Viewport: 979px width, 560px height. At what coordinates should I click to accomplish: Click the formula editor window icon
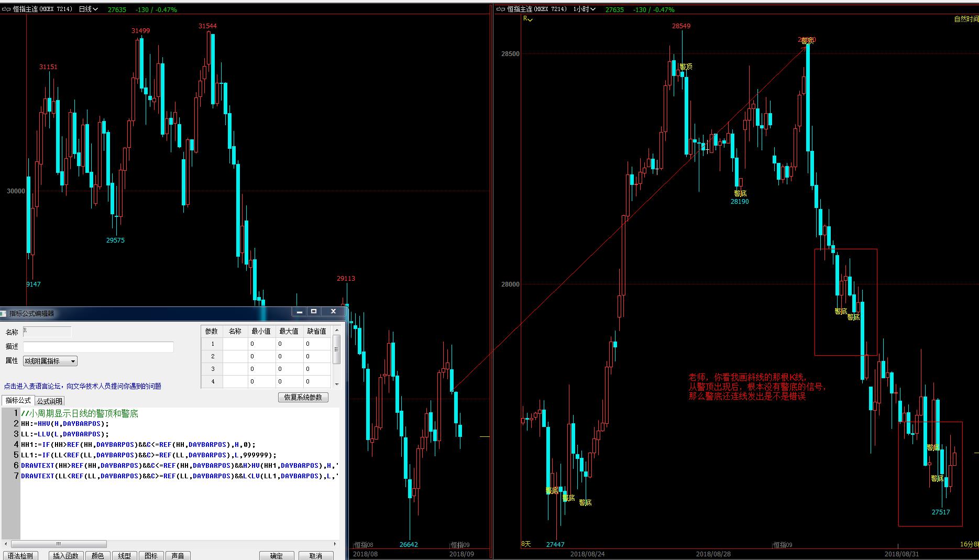pyautogui.click(x=3, y=313)
